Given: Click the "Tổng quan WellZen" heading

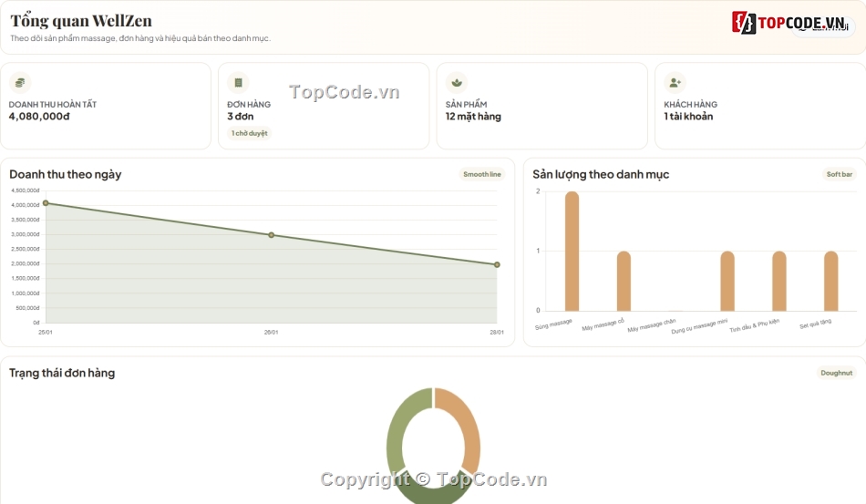Looking at the screenshot, I should pyautogui.click(x=81, y=21).
